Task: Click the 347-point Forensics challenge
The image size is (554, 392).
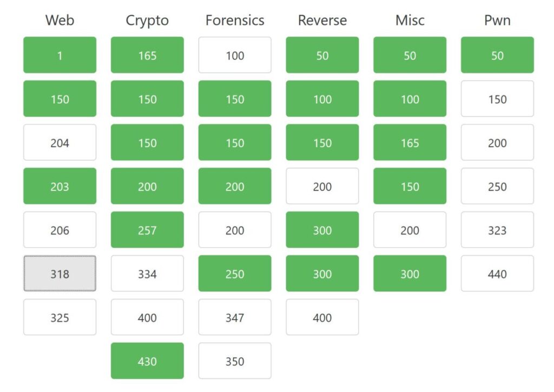Action: (235, 317)
